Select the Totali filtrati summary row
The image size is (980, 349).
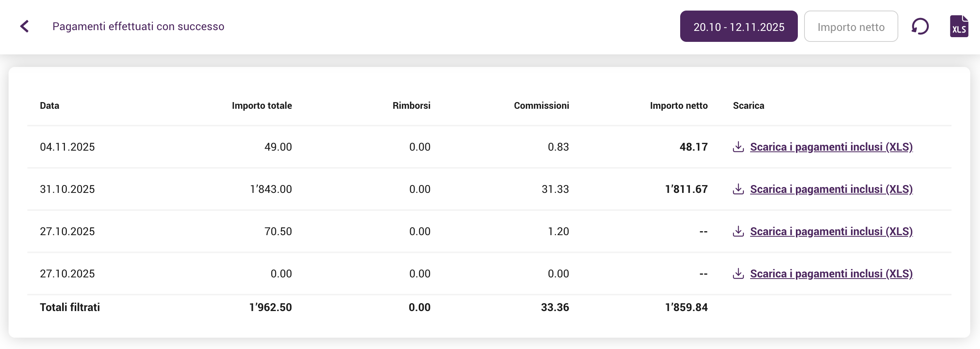click(70, 307)
